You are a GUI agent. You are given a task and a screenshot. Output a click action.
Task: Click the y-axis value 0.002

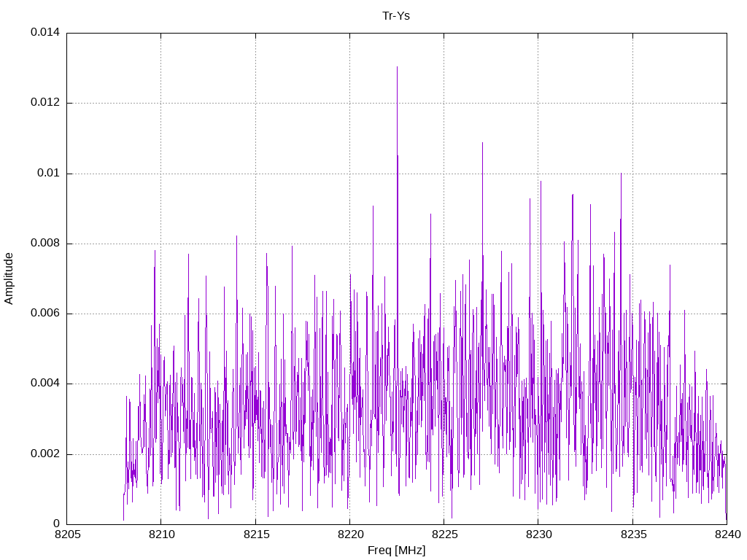[x=45, y=454]
